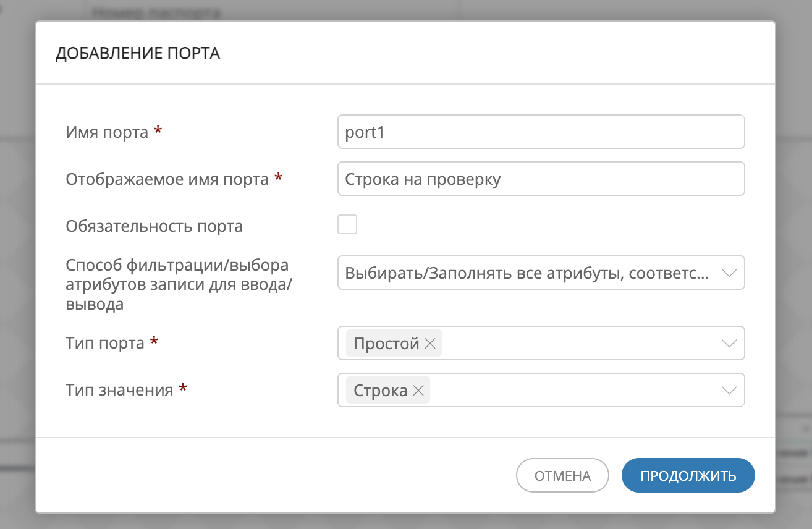Click the ОТМЕНА button to cancel
Image resolution: width=812 pixels, height=529 pixels.
(x=562, y=475)
